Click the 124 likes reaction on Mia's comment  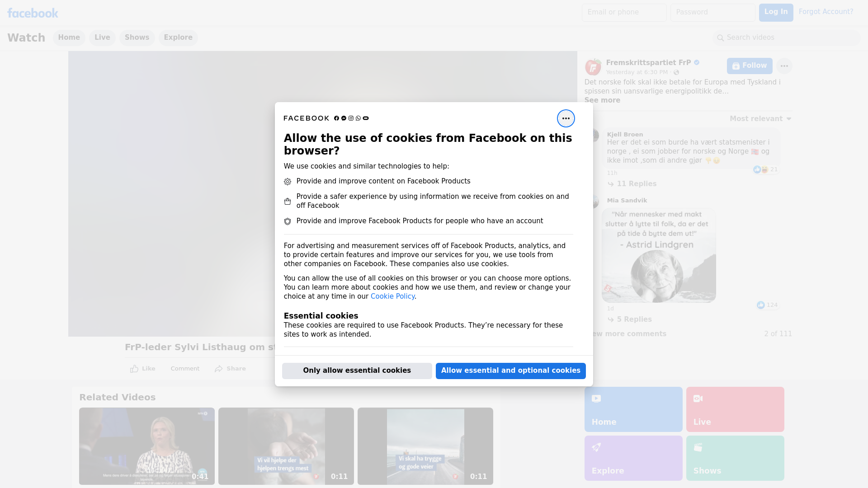pos(767,305)
